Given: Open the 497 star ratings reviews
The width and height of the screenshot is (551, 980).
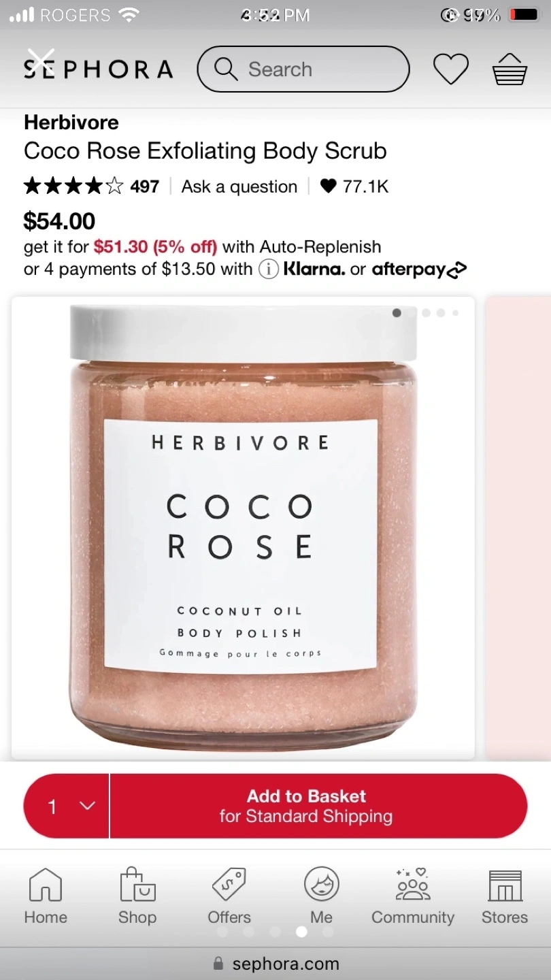Looking at the screenshot, I should [91, 186].
